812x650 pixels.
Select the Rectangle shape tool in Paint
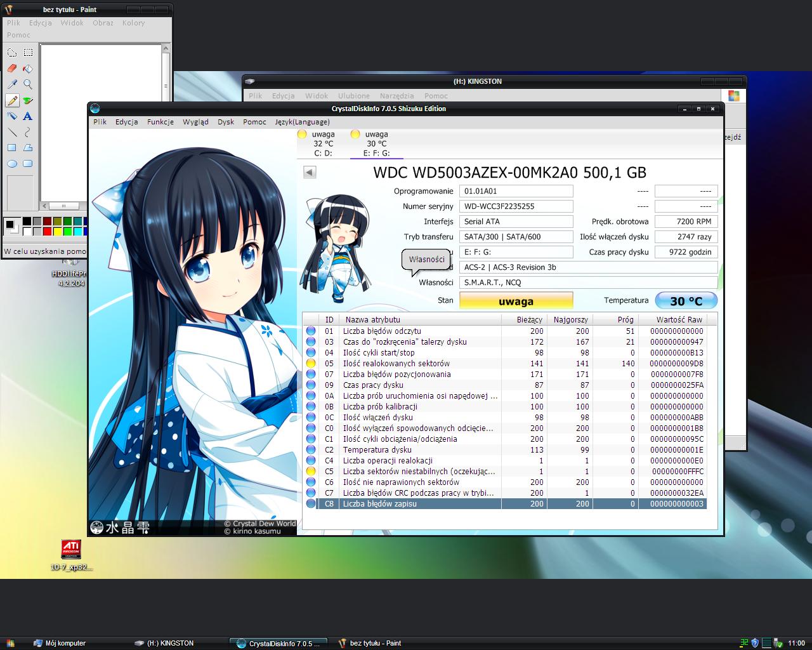(x=12, y=148)
